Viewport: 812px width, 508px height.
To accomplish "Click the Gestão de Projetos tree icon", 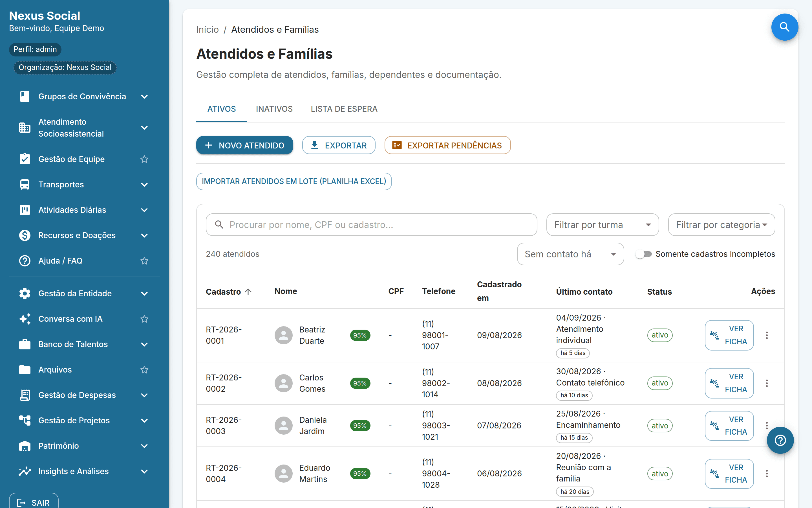I will (25, 420).
